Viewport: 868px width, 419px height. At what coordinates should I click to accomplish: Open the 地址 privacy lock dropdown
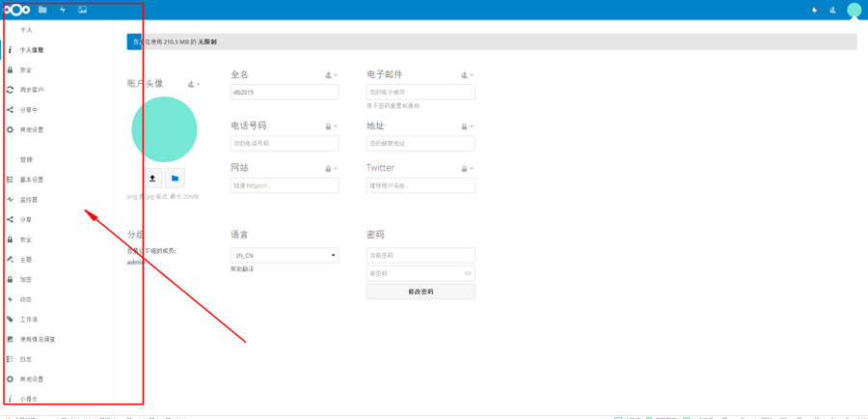point(467,126)
